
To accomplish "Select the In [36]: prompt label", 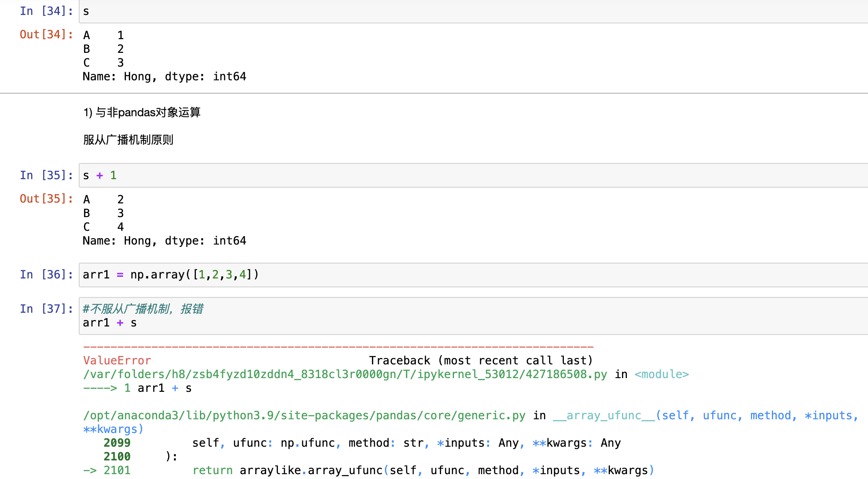I will (x=46, y=275).
